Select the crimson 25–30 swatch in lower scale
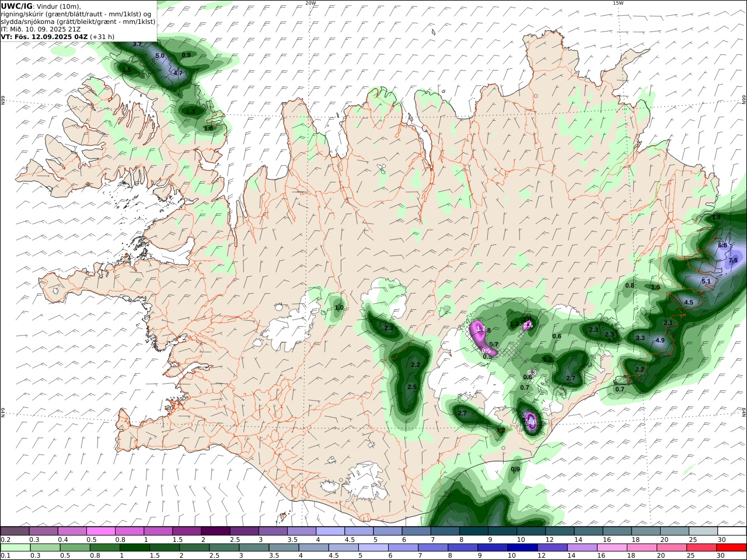747x560 pixels. pos(701,548)
